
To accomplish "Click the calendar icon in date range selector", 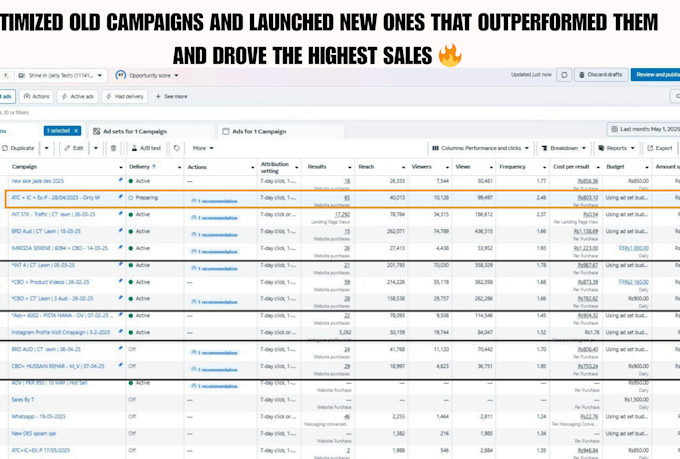I will (x=614, y=129).
